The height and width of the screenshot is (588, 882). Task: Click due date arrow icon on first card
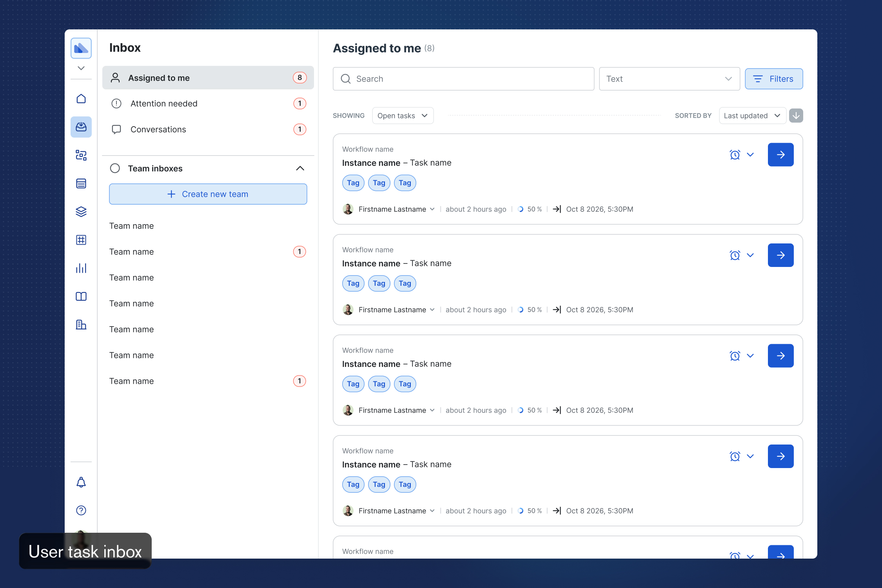557,209
